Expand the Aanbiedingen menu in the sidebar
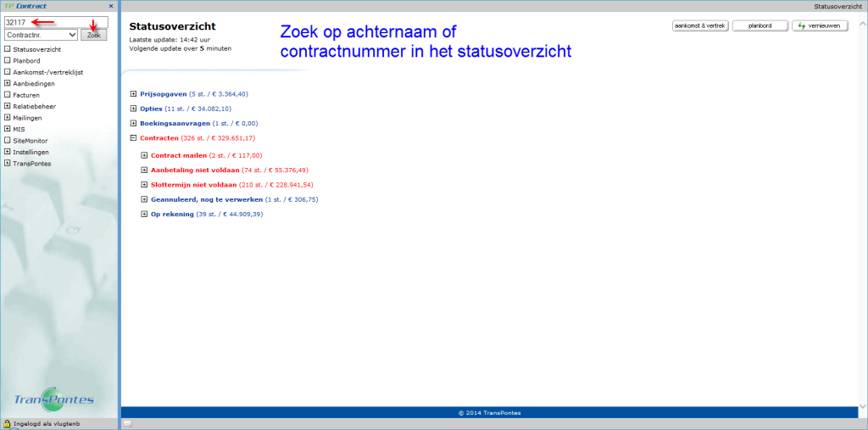This screenshot has width=868, height=430. click(x=8, y=84)
